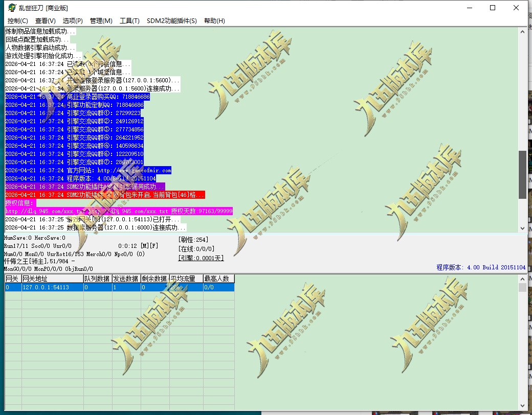Screen dimensions: 532x415
Task: Click the [刷怪:254] status label
Action: tap(193, 240)
